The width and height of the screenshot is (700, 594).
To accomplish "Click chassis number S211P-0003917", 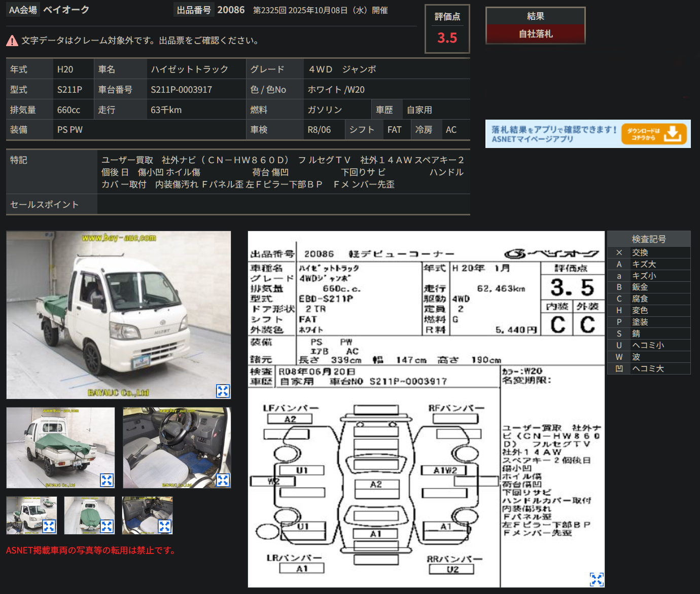I will pos(181,90).
